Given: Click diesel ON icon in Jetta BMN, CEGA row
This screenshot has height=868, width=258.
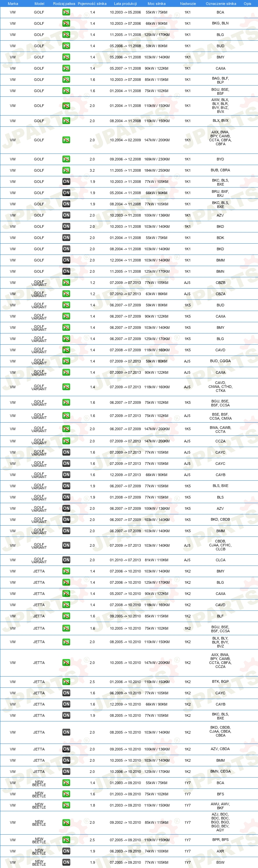Looking at the screenshot, I should (x=66, y=772).
